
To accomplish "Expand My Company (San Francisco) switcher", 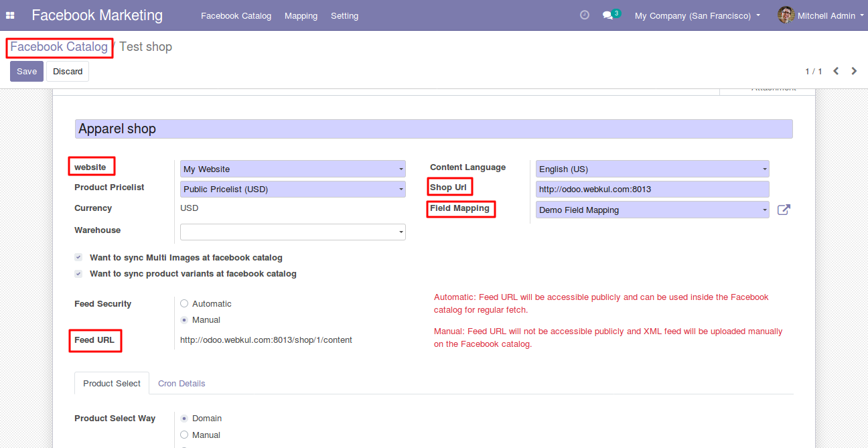I will (x=697, y=15).
